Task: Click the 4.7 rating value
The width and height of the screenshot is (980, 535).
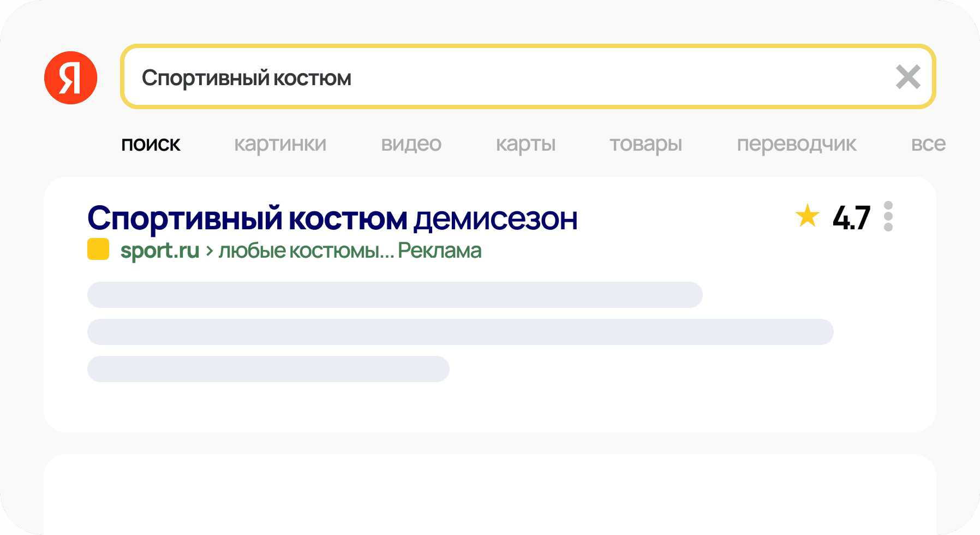Action: pos(851,218)
